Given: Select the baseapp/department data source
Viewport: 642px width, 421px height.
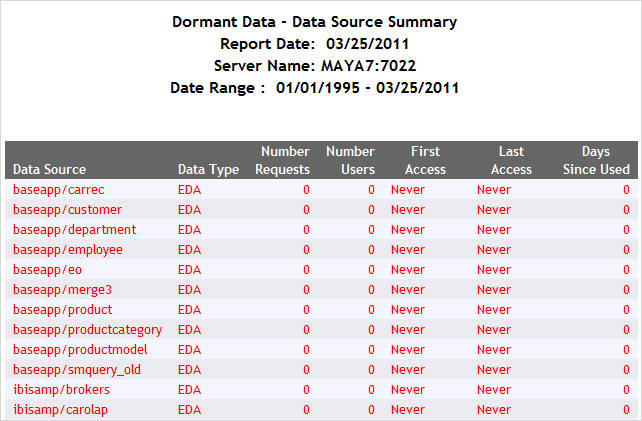Looking at the screenshot, I should [x=75, y=230].
